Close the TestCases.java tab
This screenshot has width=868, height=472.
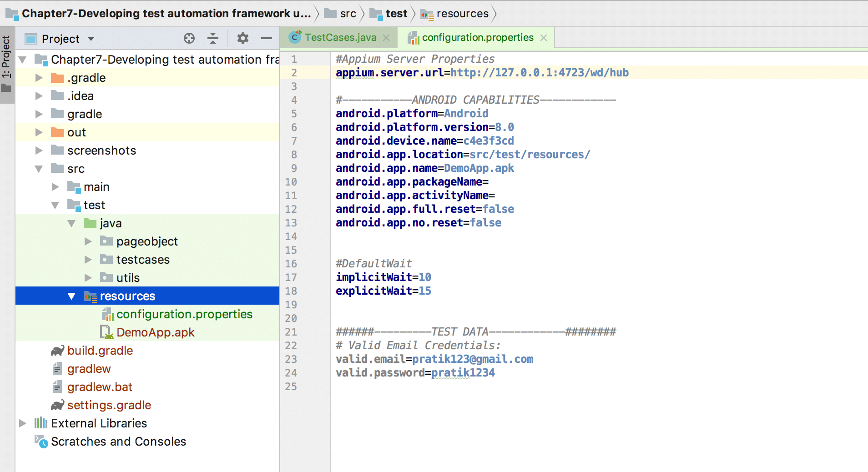tap(386, 38)
